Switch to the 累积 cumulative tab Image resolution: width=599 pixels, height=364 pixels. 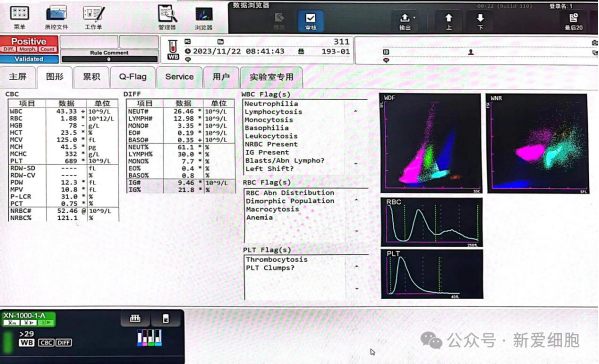click(x=92, y=77)
